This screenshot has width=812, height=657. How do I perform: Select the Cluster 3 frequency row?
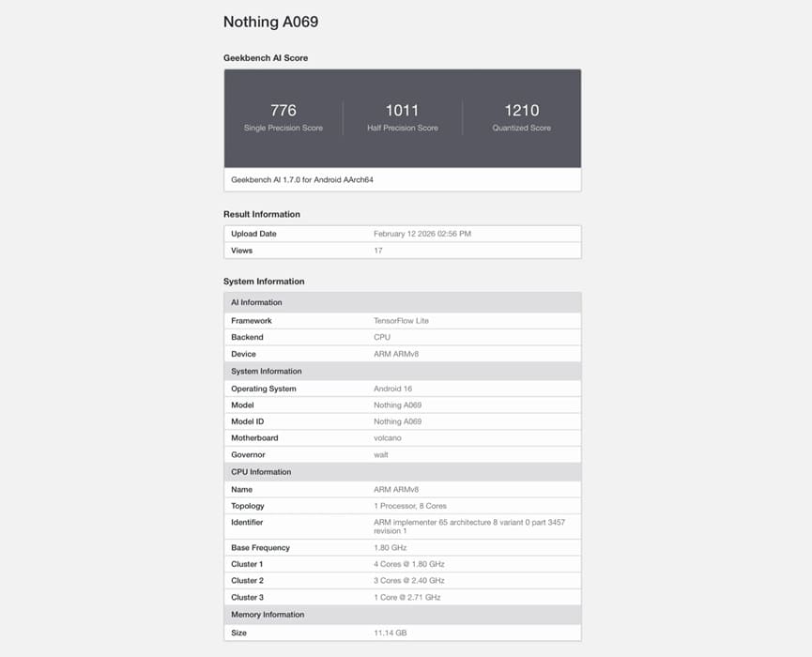[402, 597]
